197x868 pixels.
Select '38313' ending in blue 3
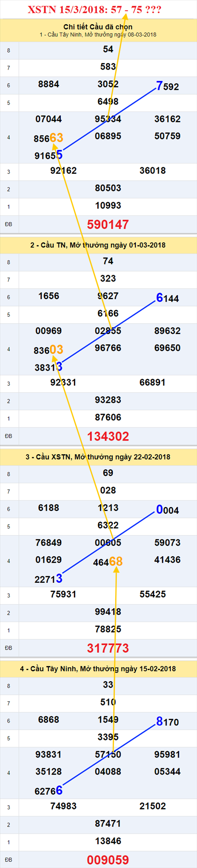48,367
